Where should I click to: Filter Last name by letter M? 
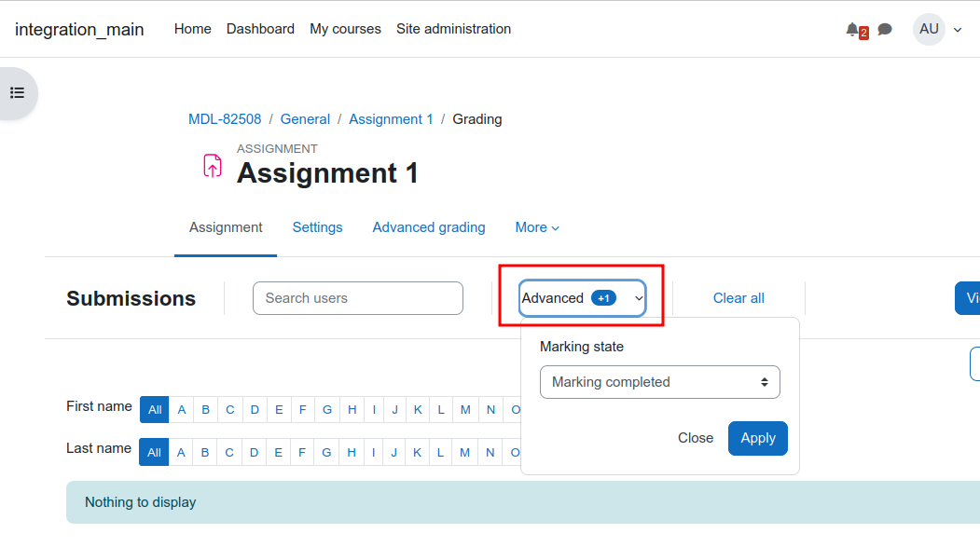pos(464,452)
